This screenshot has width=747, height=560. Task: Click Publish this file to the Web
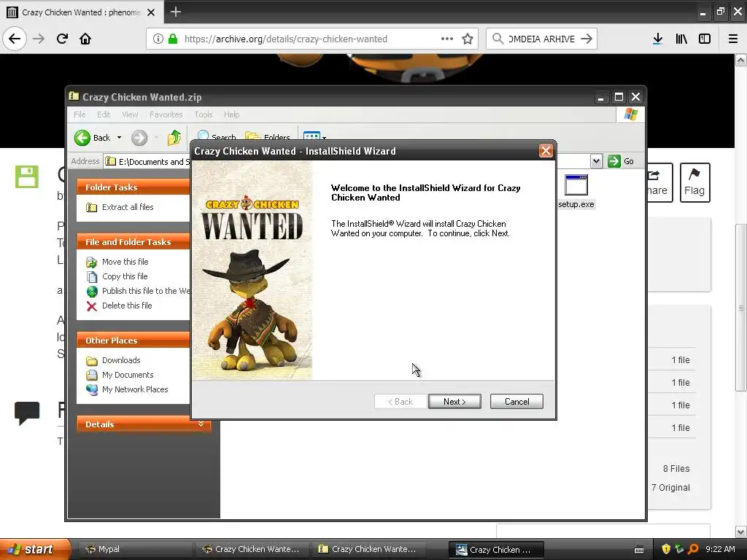pos(145,291)
